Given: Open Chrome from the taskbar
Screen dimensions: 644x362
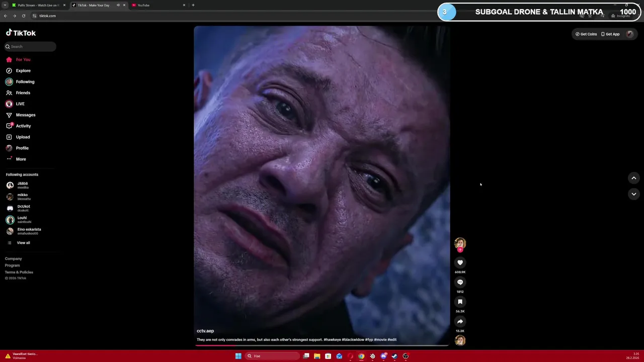Looking at the screenshot, I should click(x=361, y=356).
